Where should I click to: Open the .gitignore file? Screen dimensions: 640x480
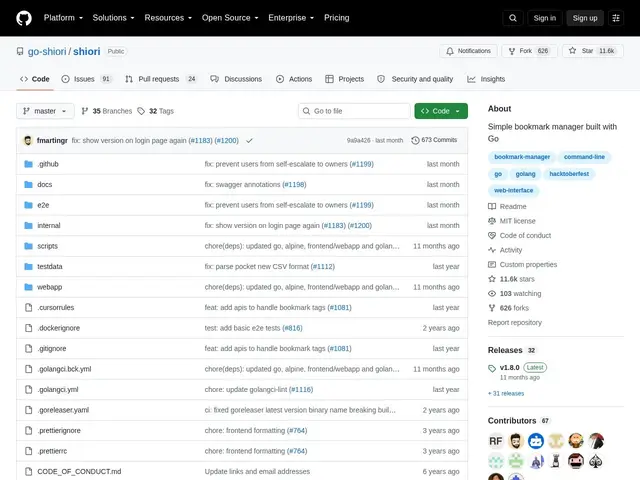click(52, 349)
